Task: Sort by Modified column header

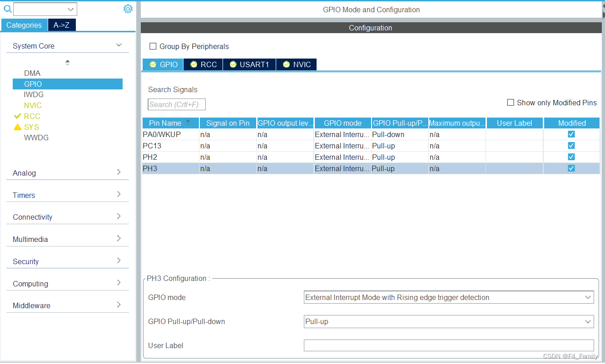Action: tap(572, 123)
